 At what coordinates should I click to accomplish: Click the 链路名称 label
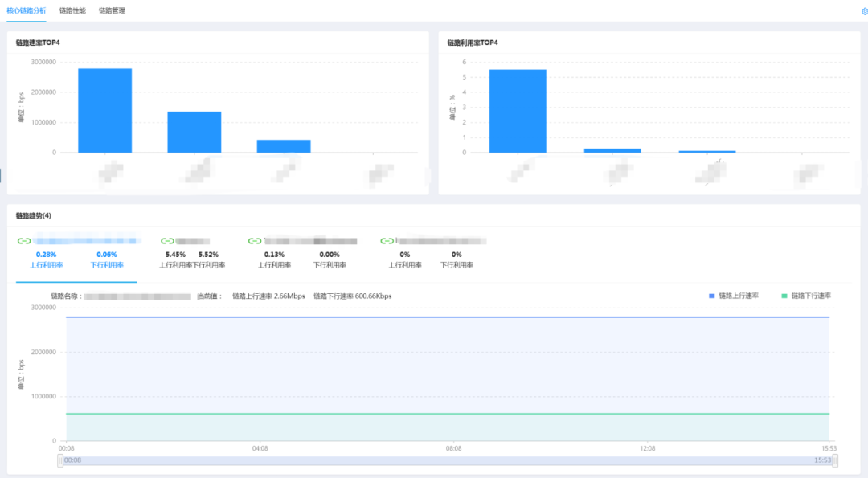click(x=66, y=296)
